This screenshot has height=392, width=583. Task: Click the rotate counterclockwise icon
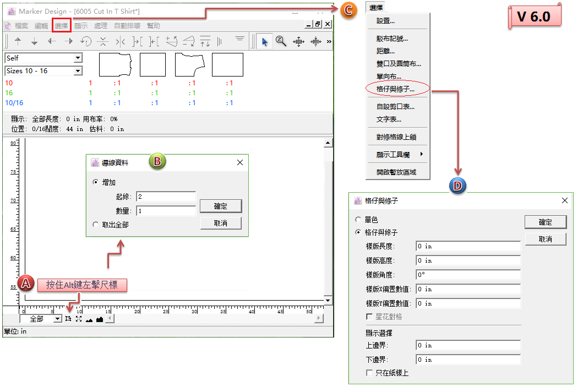[86, 41]
